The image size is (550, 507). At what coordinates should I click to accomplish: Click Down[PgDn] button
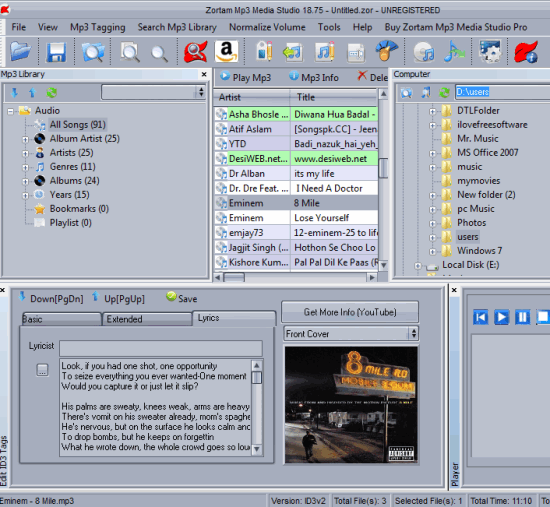click(x=51, y=298)
